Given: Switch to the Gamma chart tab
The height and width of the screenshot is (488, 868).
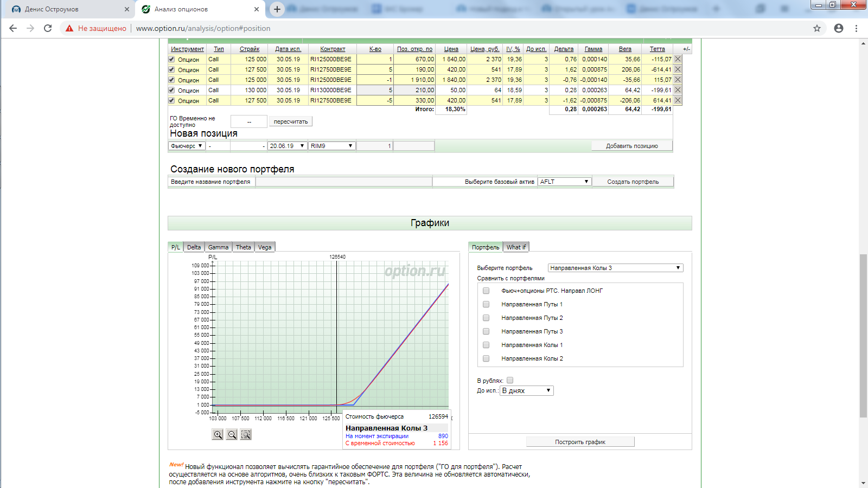Looking at the screenshot, I should point(218,247).
